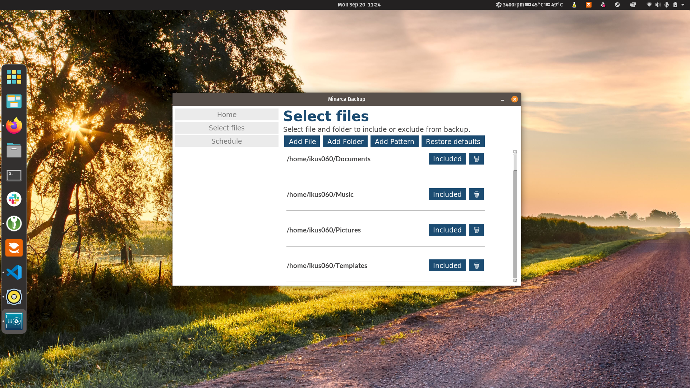
Task: Select the /home/ikus060/Music path text
Action: (x=320, y=194)
